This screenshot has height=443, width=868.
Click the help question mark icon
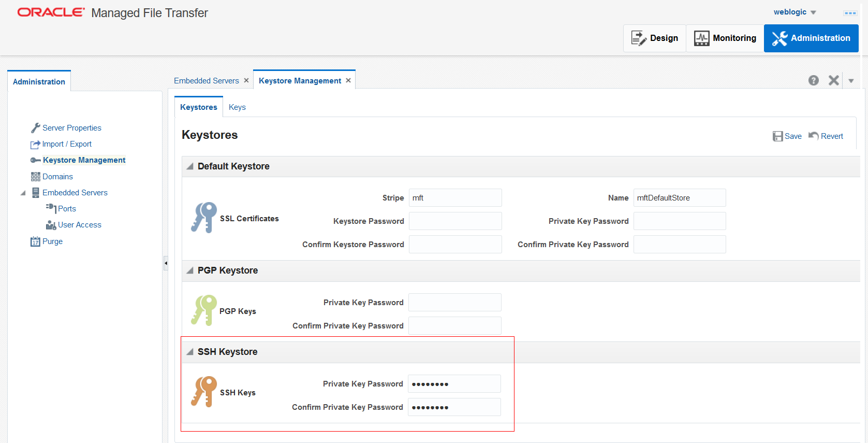(813, 80)
